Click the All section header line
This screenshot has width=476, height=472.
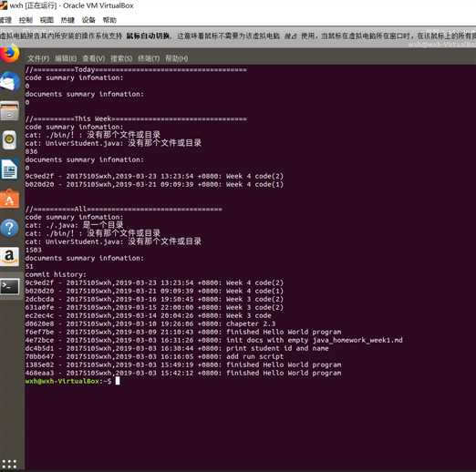point(123,209)
